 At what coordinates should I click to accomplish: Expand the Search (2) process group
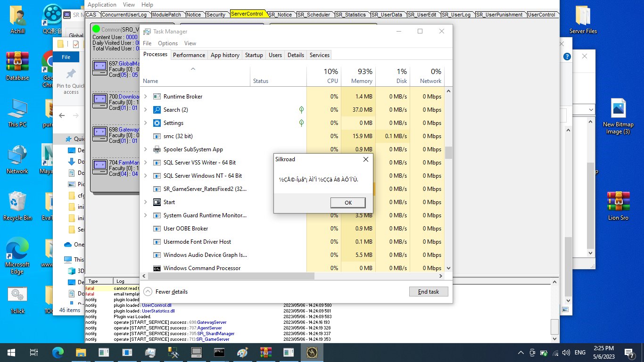point(146,110)
